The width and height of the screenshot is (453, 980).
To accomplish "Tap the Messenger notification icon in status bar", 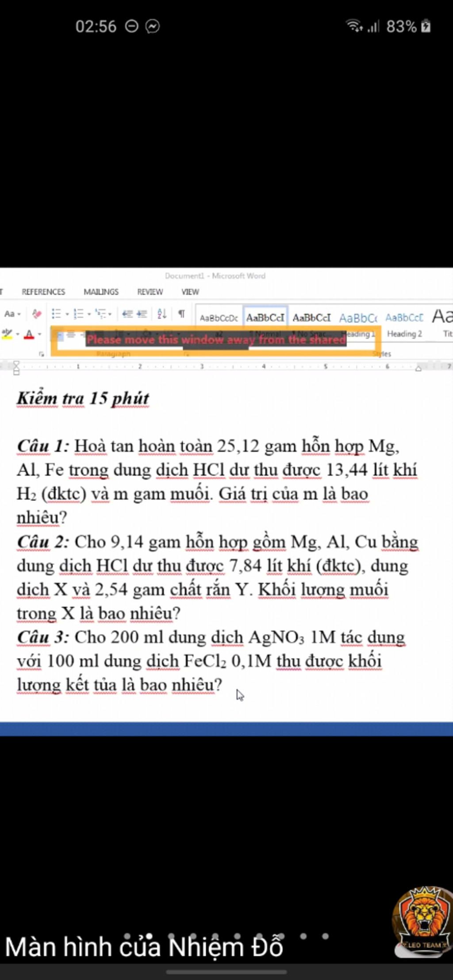I will [153, 27].
